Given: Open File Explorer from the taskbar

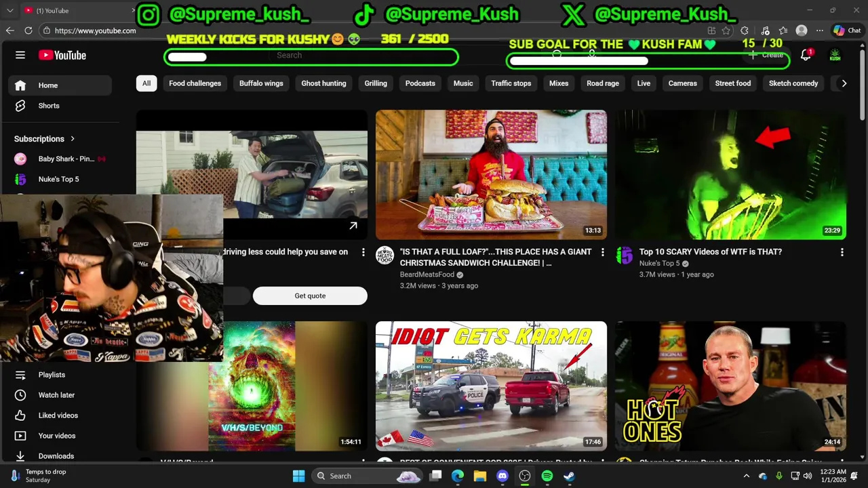Looking at the screenshot, I should [480, 476].
